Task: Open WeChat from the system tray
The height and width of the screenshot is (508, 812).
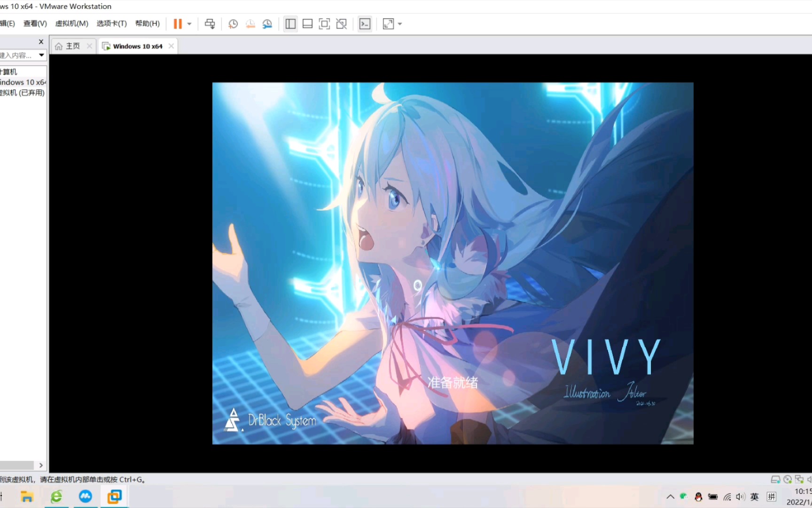Action: [684, 497]
